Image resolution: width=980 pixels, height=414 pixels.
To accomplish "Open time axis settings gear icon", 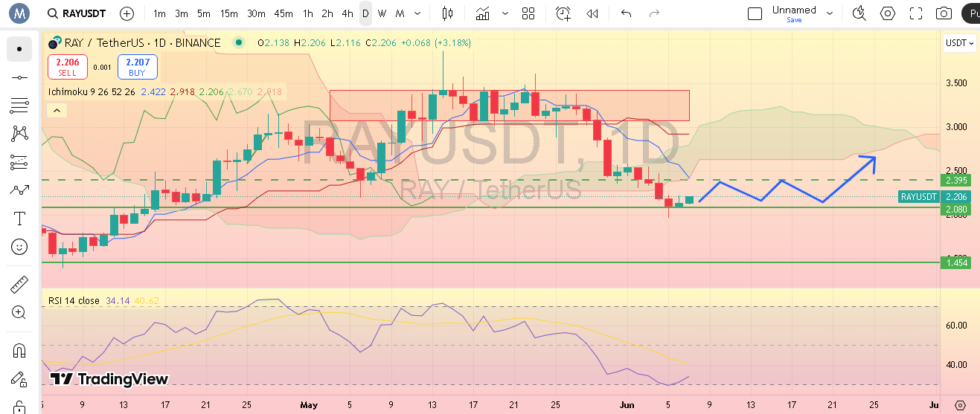I will pos(959,405).
